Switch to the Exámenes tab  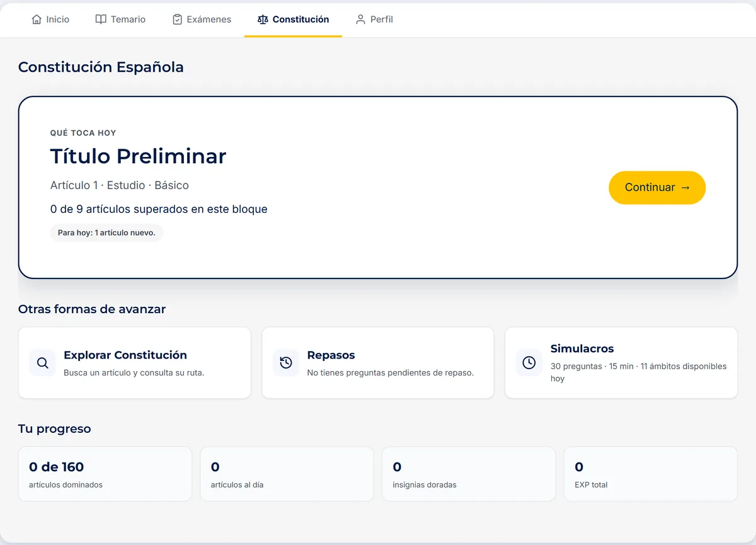click(x=202, y=20)
